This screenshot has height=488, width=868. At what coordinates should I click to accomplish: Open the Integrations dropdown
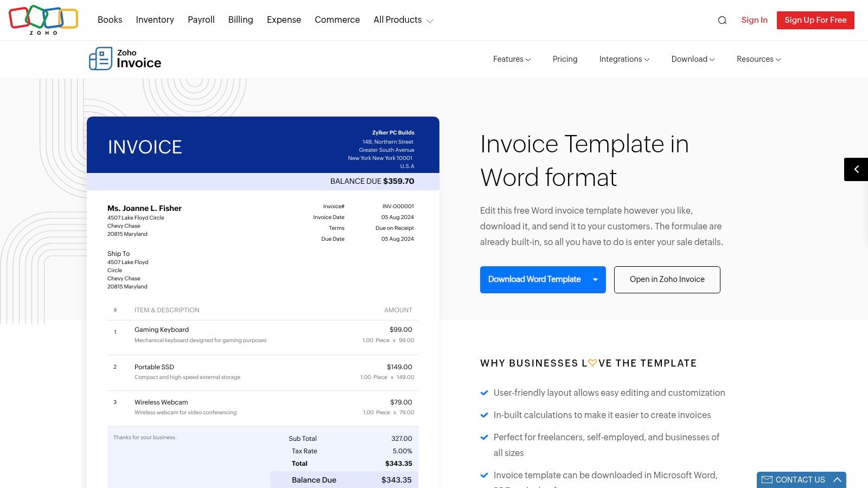click(x=624, y=59)
